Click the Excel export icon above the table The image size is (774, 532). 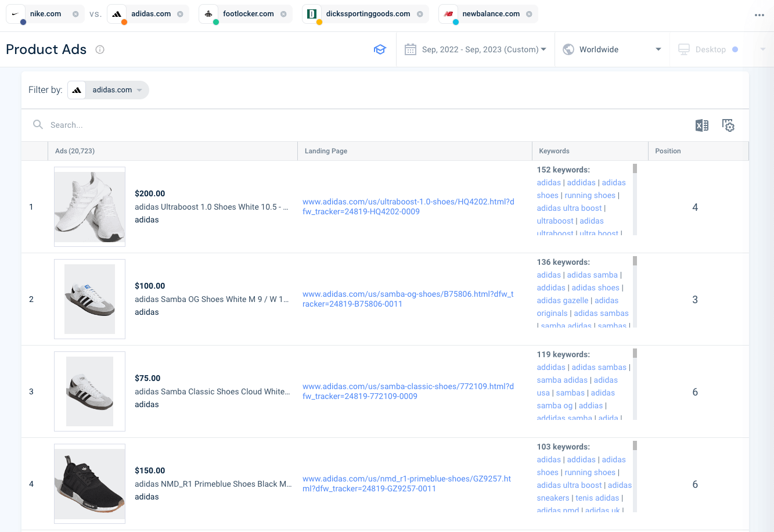[702, 125]
